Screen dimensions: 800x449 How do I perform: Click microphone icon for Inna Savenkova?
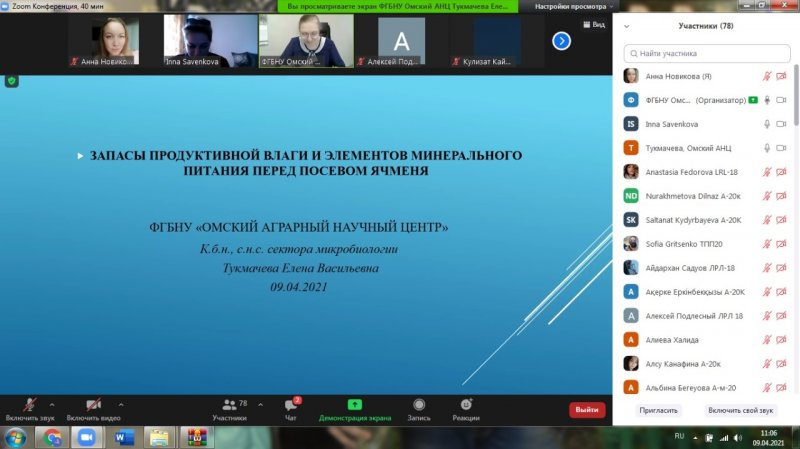767,124
